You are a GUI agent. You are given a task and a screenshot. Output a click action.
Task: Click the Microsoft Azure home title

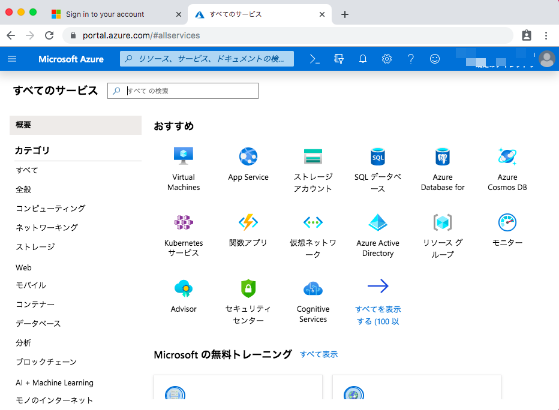click(x=71, y=59)
